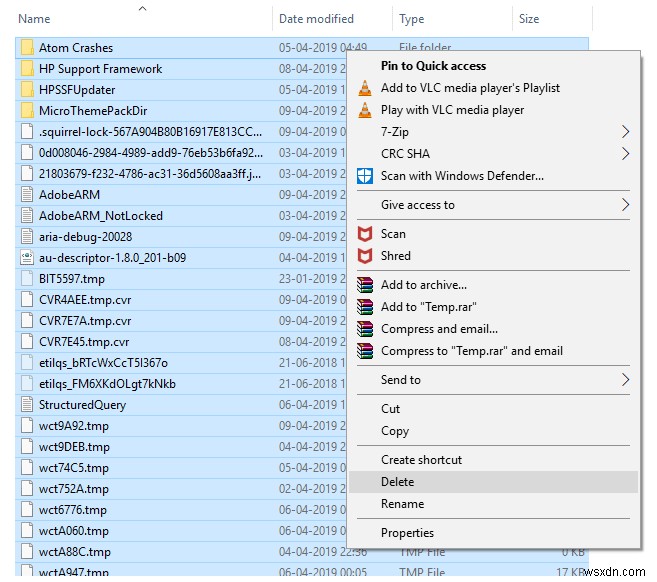Select the CVR7E7A.tmp.cvr file name
Viewport: 657px width, 582px height.
click(x=85, y=321)
